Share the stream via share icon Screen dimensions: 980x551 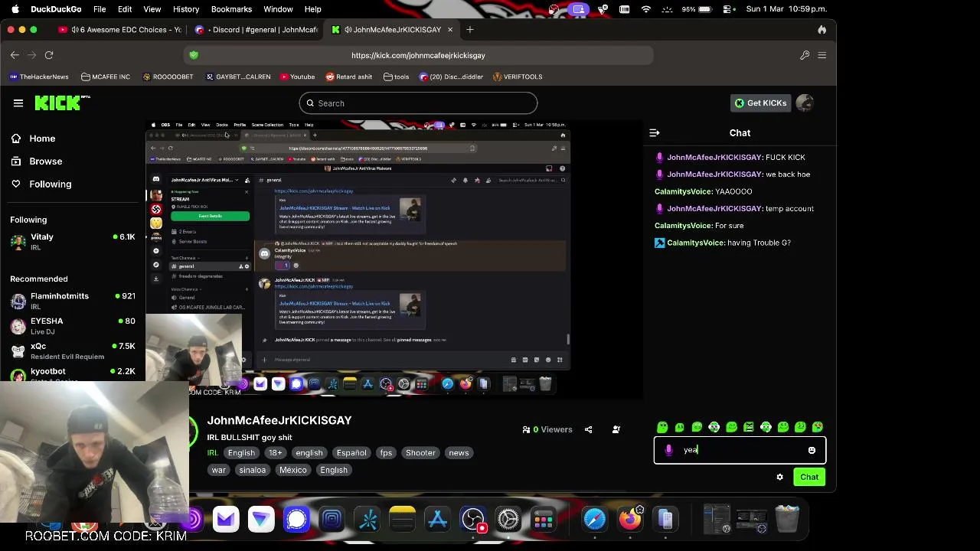[x=588, y=429]
